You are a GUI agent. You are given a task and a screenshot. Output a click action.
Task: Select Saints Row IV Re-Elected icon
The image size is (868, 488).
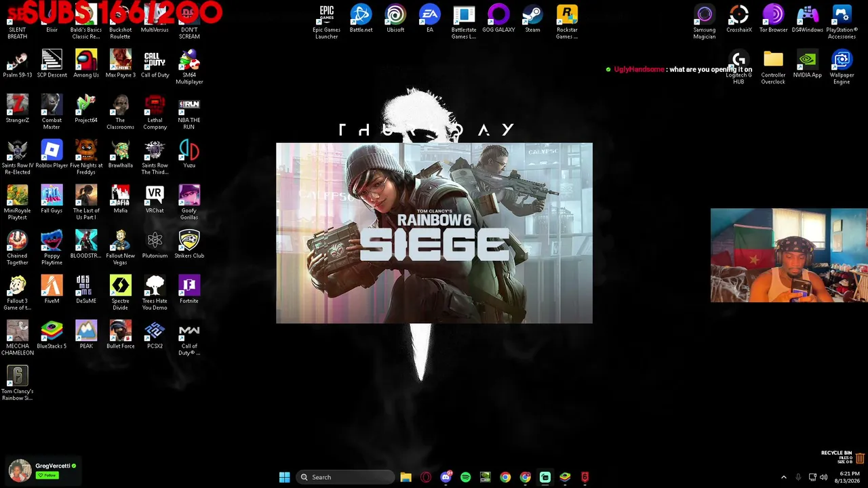(18, 158)
